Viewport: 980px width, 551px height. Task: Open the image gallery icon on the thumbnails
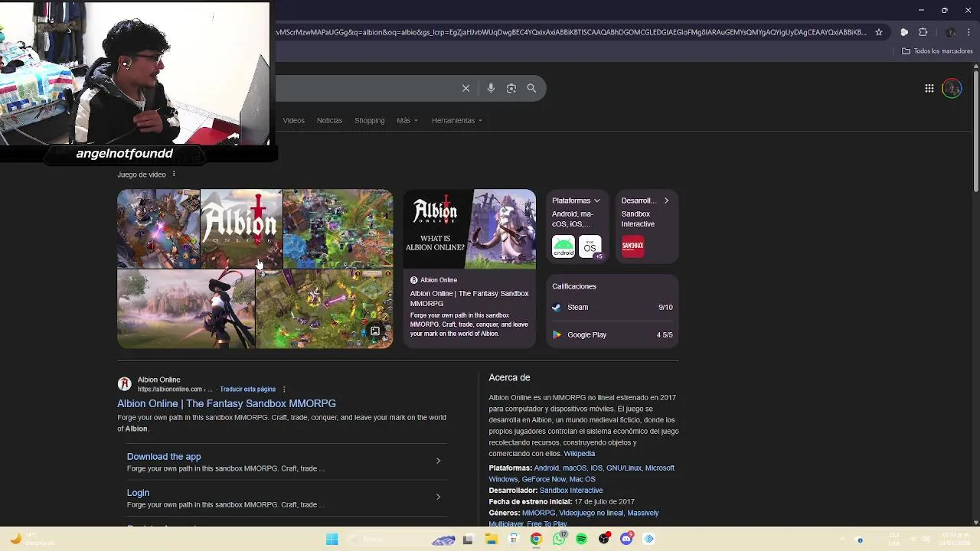375,331
